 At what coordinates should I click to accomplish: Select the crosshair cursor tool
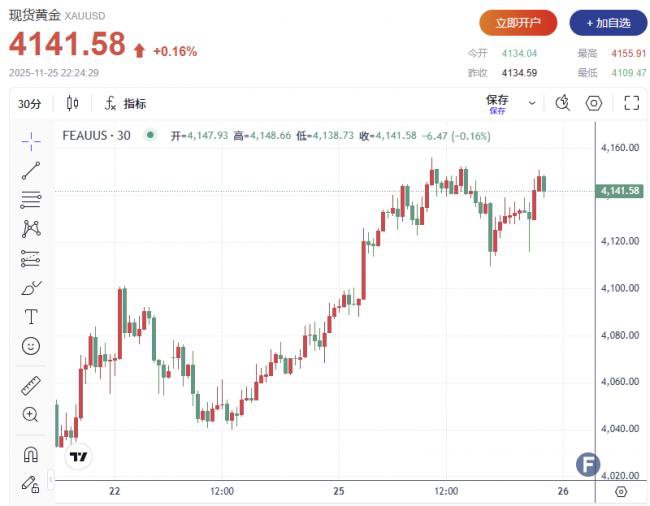(30, 141)
